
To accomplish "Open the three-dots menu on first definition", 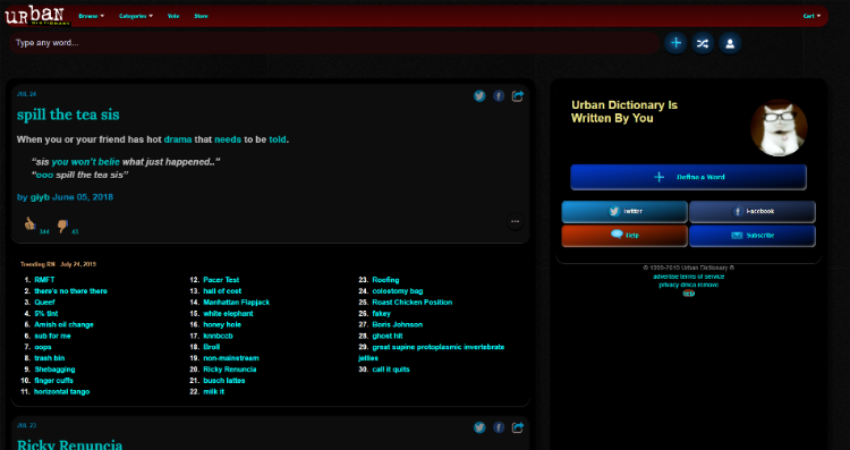I will pyautogui.click(x=515, y=221).
